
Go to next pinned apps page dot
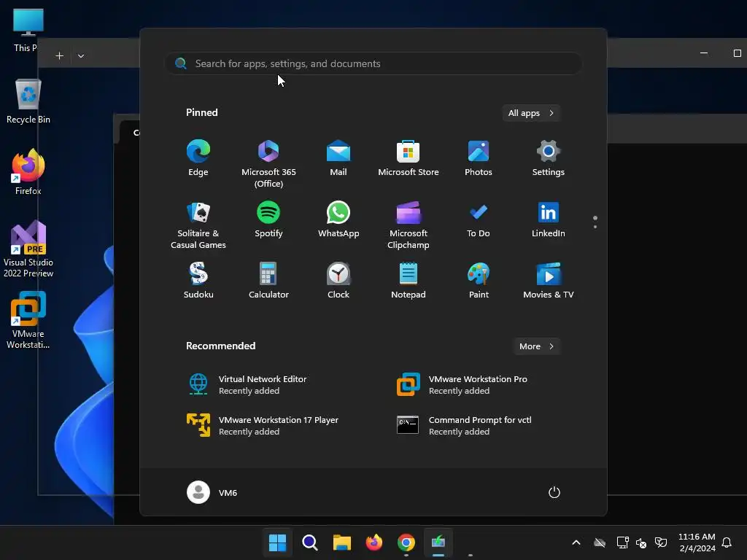595,227
